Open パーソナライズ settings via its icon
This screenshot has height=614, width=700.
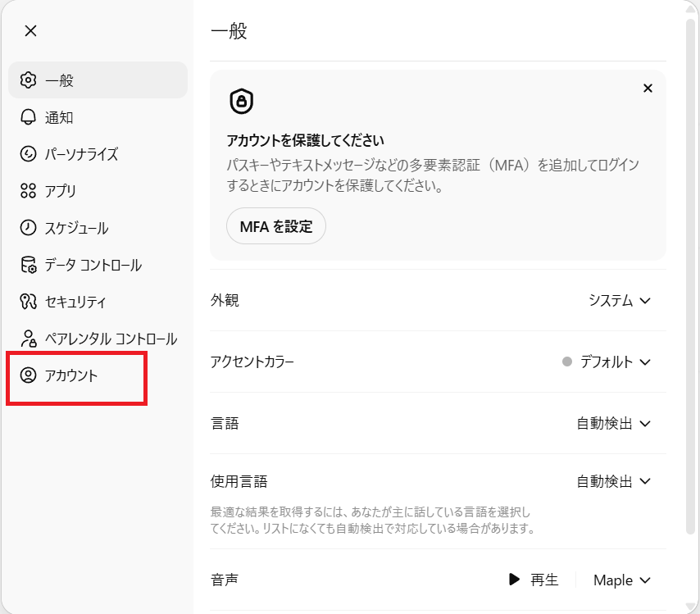tap(28, 154)
